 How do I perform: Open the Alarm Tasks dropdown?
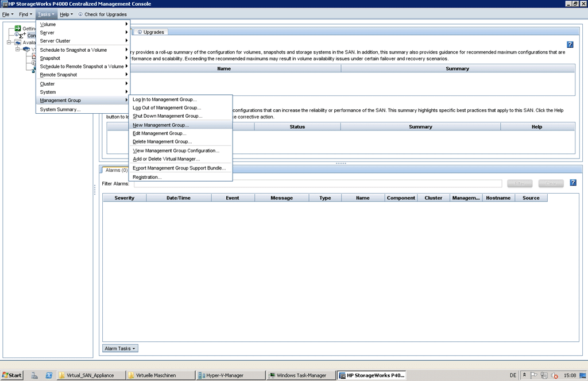click(x=120, y=348)
